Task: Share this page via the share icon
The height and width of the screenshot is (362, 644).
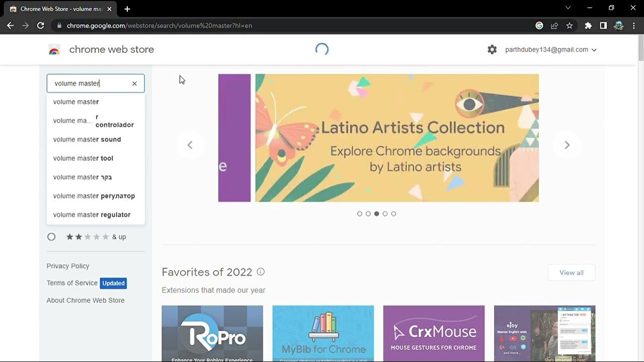Action: 554,26
